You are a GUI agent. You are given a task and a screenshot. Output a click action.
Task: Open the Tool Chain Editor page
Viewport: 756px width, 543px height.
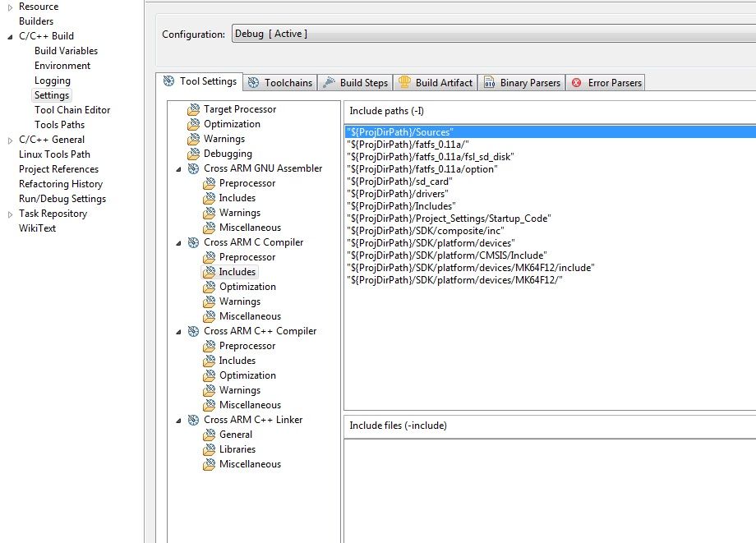(72, 110)
